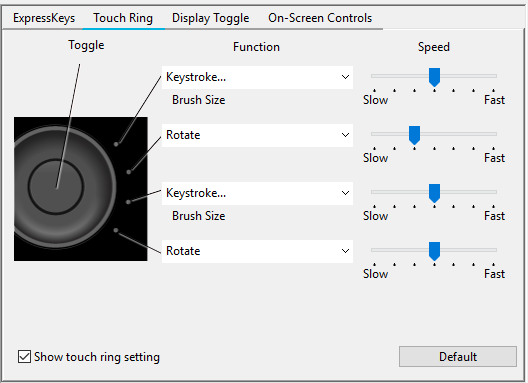Click the first speed slider thumb

[434, 77]
